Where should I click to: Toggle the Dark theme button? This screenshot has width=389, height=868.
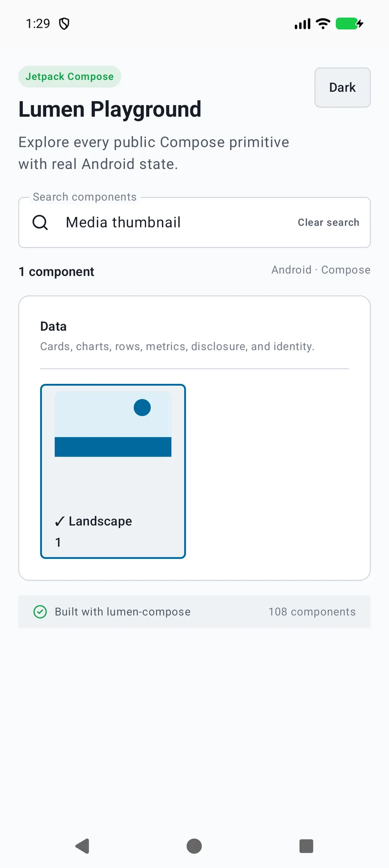pyautogui.click(x=342, y=87)
